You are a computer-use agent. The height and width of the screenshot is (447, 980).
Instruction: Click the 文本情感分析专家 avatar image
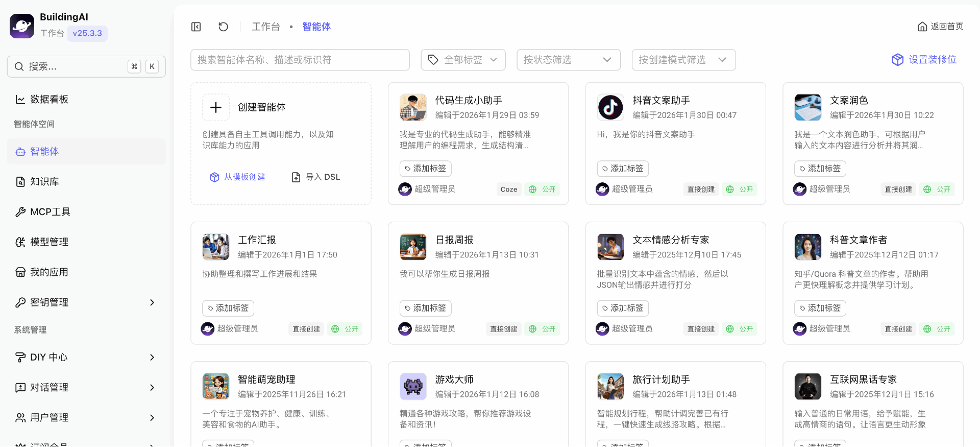tap(610, 247)
